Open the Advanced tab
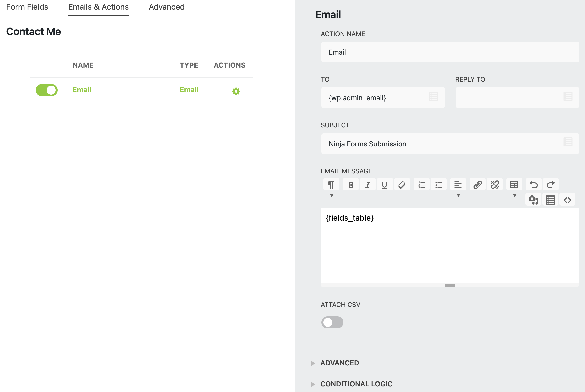Viewport: 585px width, 392px height. tap(167, 7)
